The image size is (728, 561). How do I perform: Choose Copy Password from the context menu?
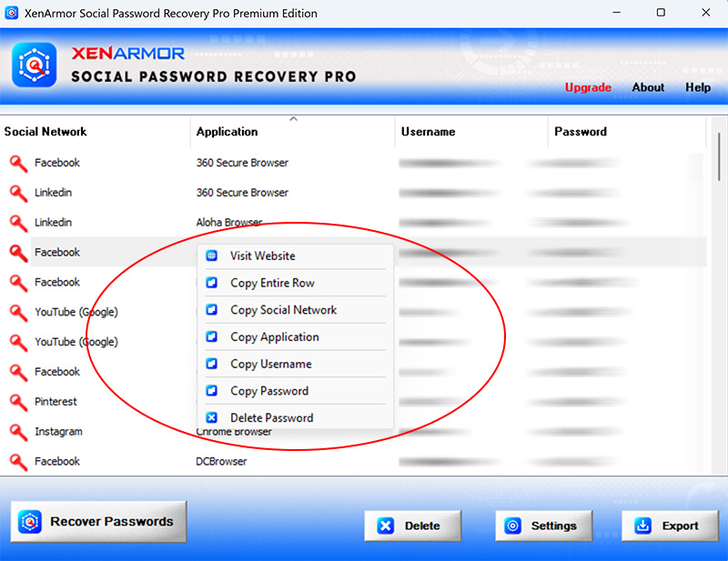coord(295,391)
